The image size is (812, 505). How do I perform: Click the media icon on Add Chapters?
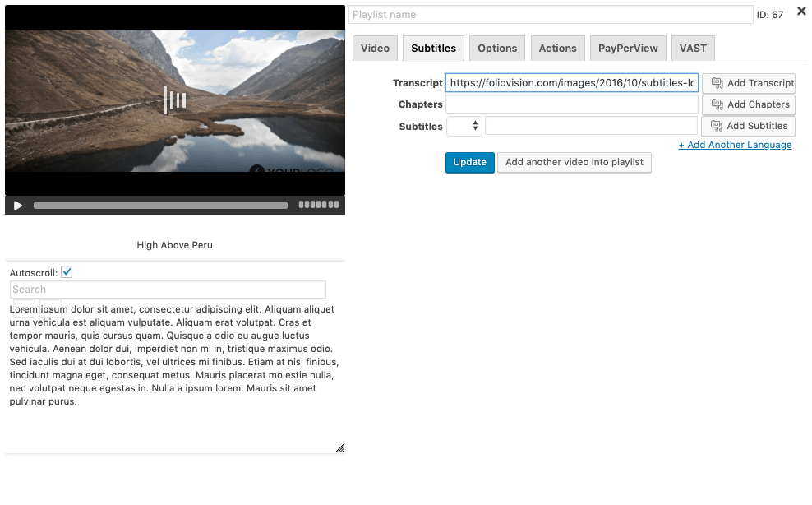(x=717, y=104)
